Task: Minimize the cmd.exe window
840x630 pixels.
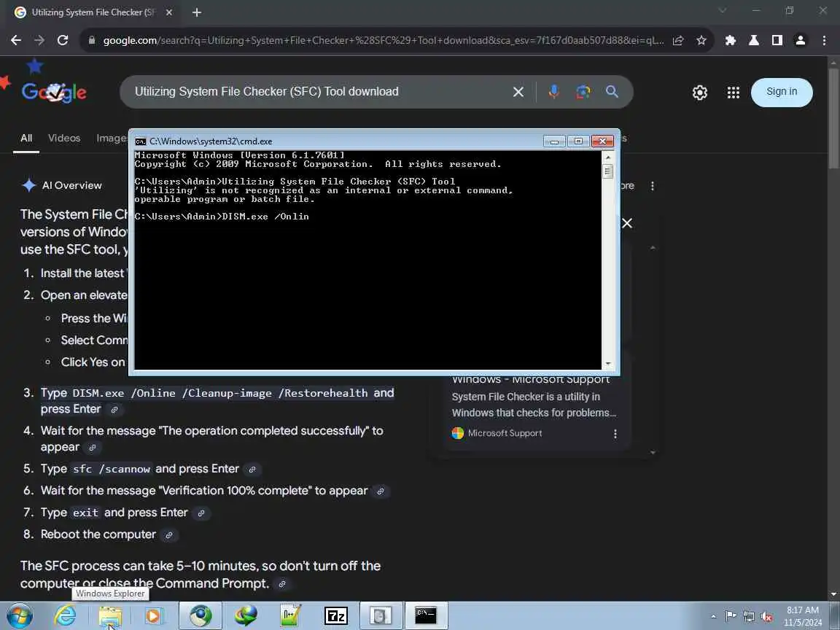Action: (554, 141)
